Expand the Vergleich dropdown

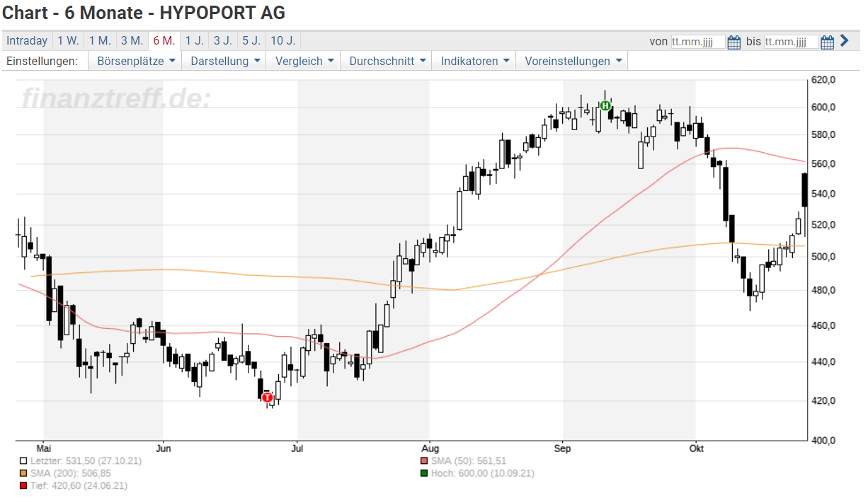pyautogui.click(x=304, y=61)
